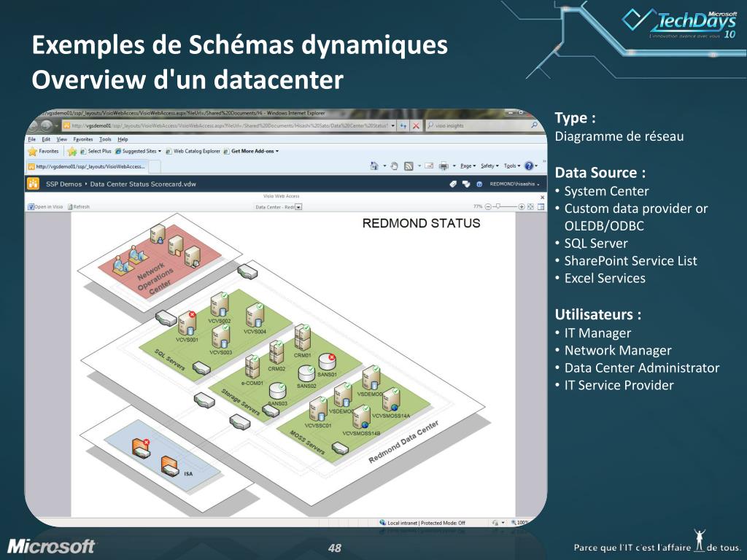Click the VCVS004 server shape
Viewport: 747px width, 560px height.
pyautogui.click(x=255, y=316)
